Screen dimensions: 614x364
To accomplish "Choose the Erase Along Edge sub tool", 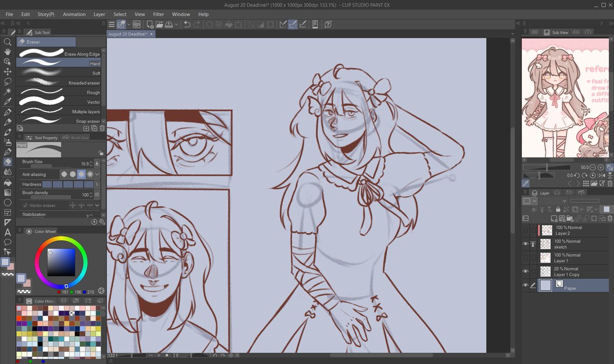I will pyautogui.click(x=59, y=54).
